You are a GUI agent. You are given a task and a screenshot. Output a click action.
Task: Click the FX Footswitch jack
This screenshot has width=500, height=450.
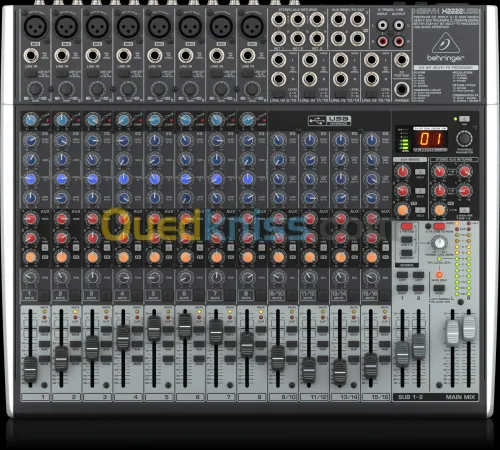pyautogui.click(x=402, y=60)
